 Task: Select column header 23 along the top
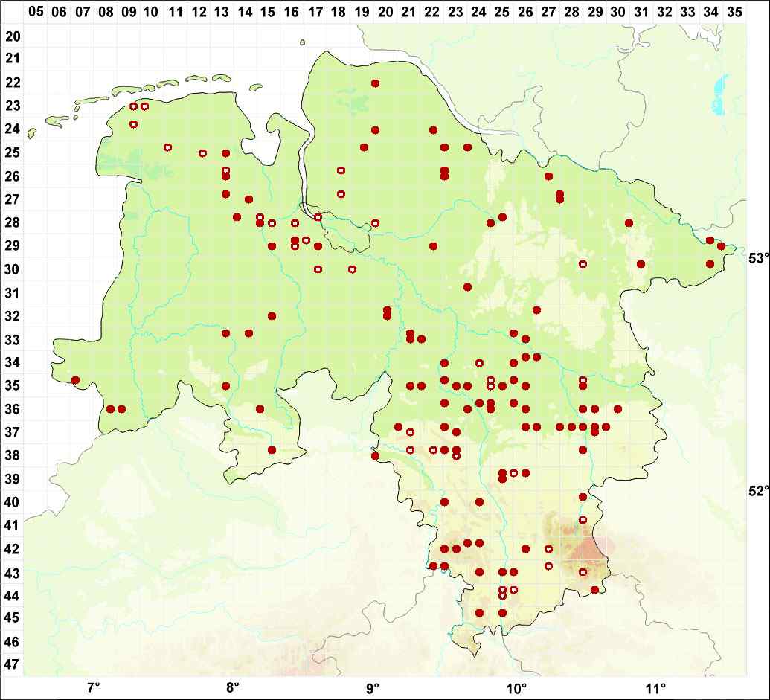pyautogui.click(x=455, y=11)
